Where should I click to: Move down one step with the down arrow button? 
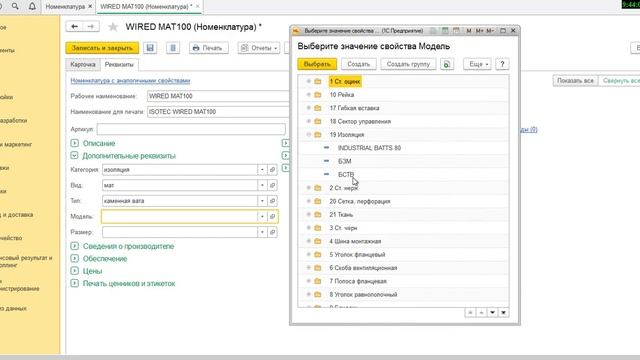pyautogui.click(x=492, y=313)
